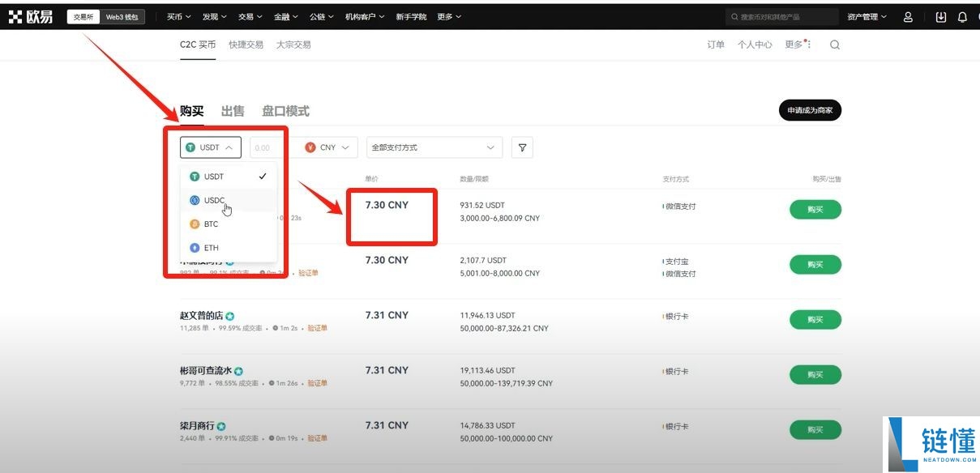Image resolution: width=980 pixels, height=473 pixels.
Task: Click 购买 for 赵文普的店
Action: [815, 320]
